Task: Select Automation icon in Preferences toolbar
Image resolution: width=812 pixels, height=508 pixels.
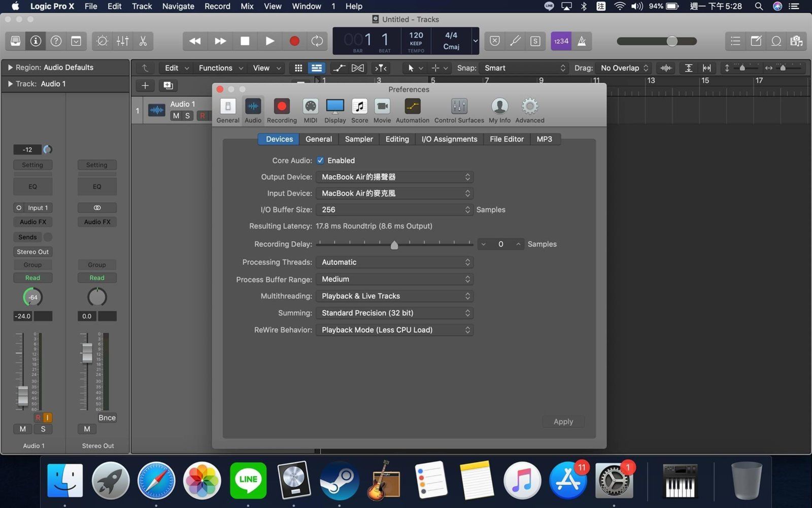Action: point(413,110)
